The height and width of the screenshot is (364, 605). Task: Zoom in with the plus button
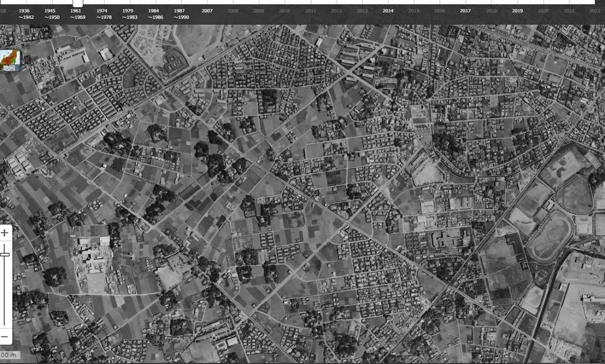(x=5, y=233)
